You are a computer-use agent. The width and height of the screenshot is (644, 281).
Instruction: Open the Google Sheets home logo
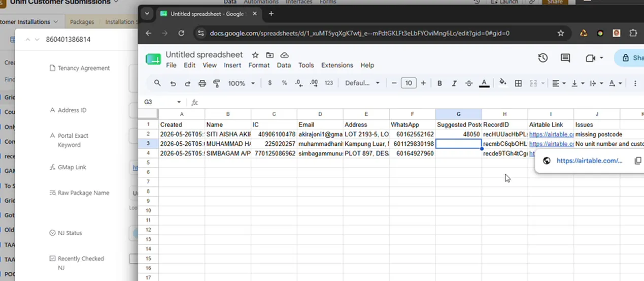[153, 59]
